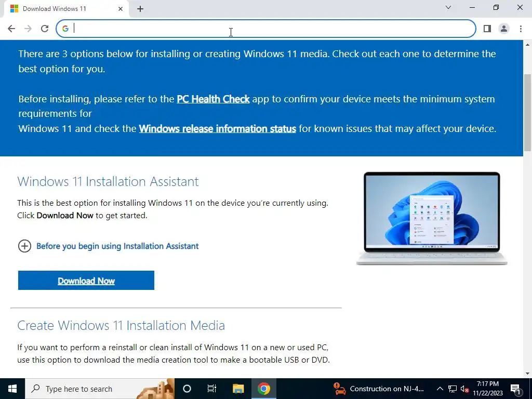Click the Create Windows 11 Installation Media heading

coord(121,325)
